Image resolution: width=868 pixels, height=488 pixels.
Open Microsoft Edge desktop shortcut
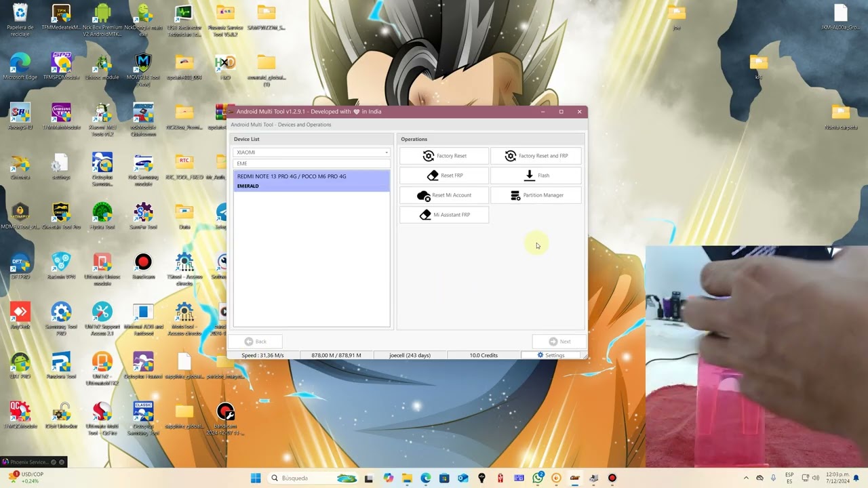point(20,66)
